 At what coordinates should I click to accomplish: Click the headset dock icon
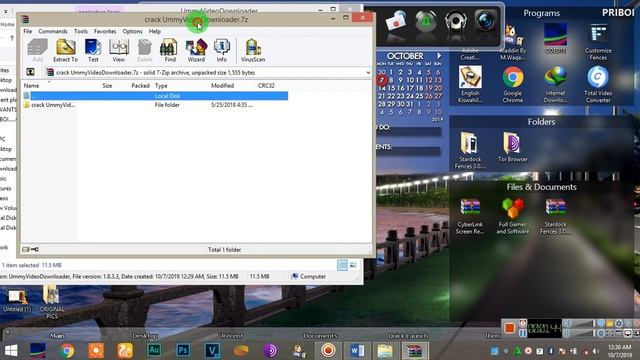(456, 21)
